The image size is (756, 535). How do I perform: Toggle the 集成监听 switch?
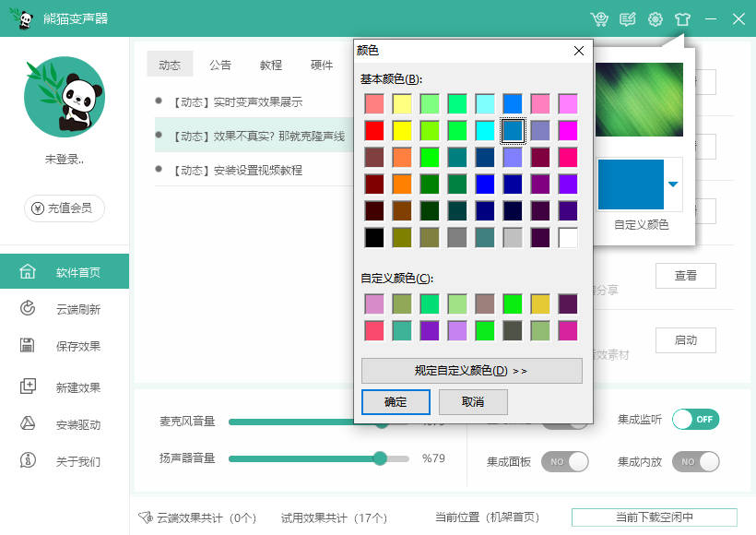tap(695, 419)
